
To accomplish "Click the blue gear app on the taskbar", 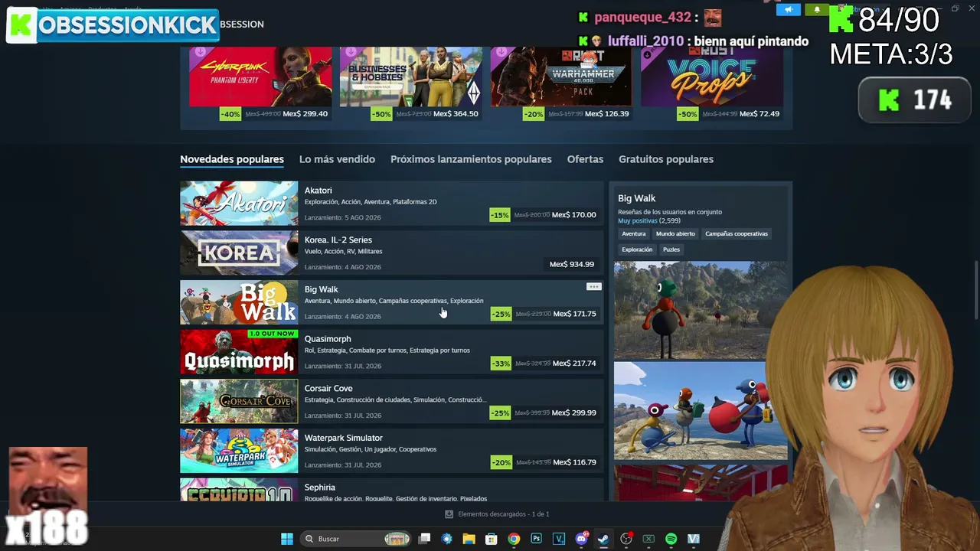I will pyautogui.click(x=447, y=539).
